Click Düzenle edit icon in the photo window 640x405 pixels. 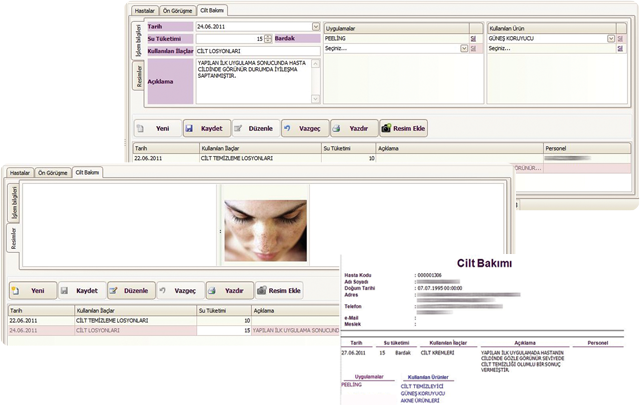117,291
